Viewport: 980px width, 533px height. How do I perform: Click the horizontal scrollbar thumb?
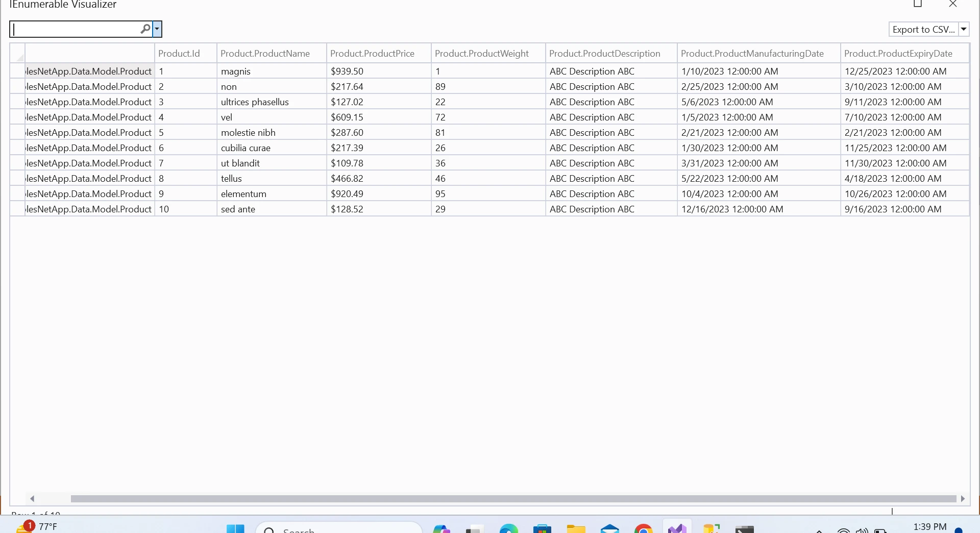click(x=513, y=498)
